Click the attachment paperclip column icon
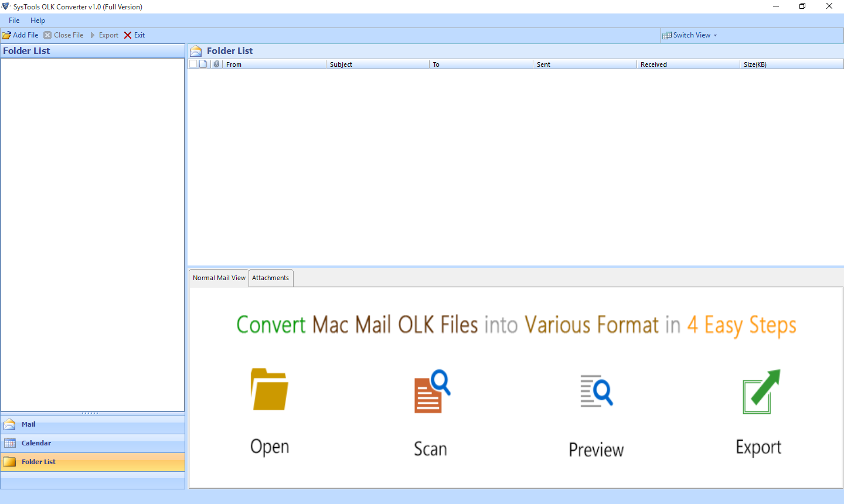 [216, 64]
